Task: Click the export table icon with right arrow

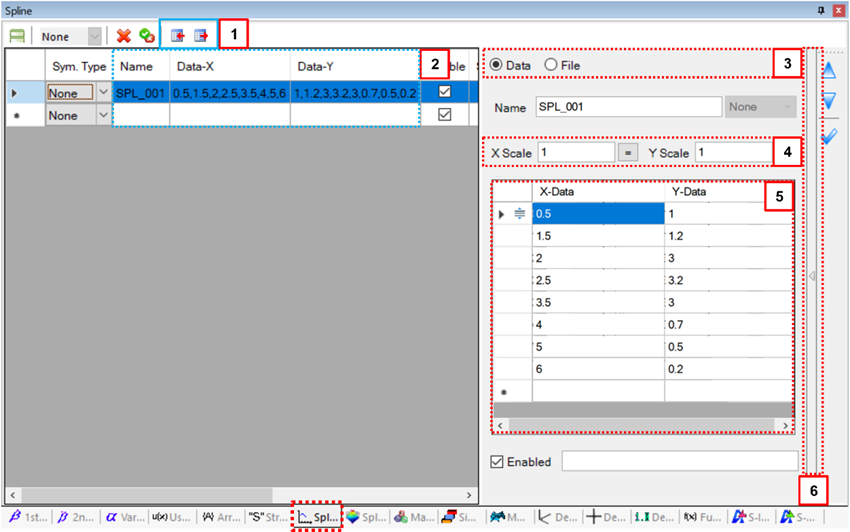Action: (x=201, y=36)
